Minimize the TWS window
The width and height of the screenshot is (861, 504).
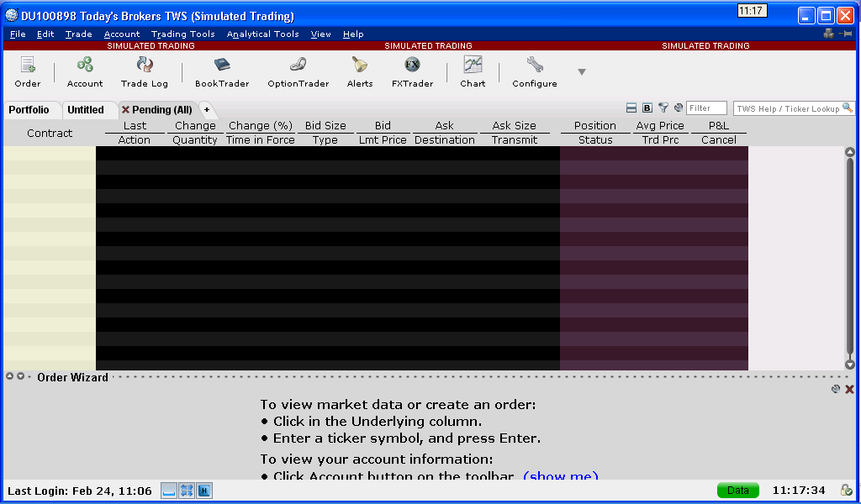(x=806, y=15)
